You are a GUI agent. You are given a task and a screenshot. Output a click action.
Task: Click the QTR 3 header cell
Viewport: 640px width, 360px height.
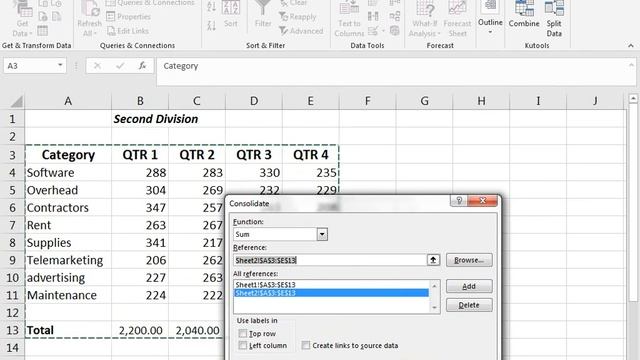254,155
